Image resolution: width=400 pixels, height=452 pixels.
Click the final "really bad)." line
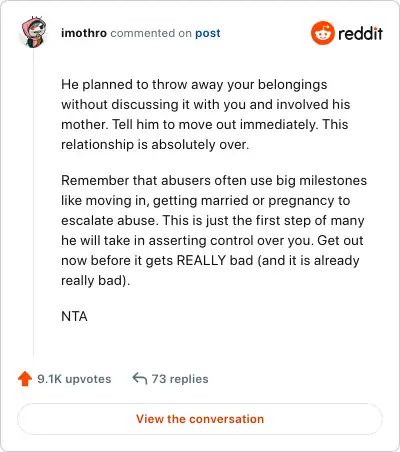click(96, 281)
